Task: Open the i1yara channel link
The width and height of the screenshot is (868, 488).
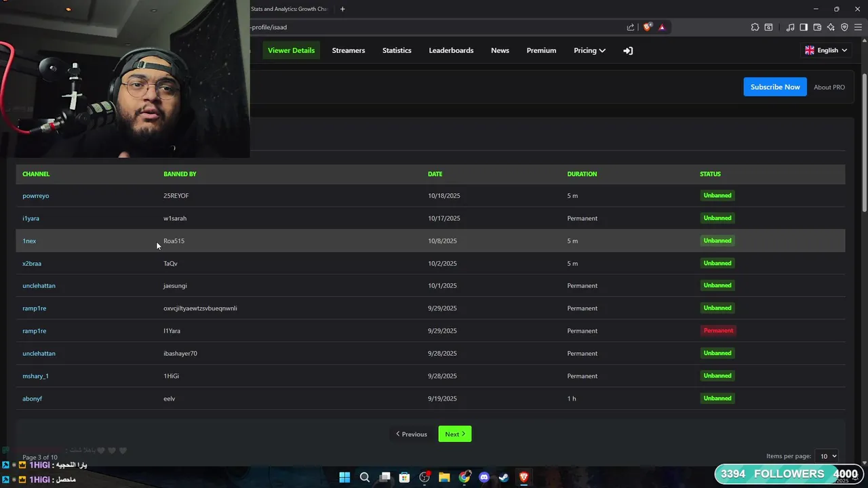Action: 31,218
